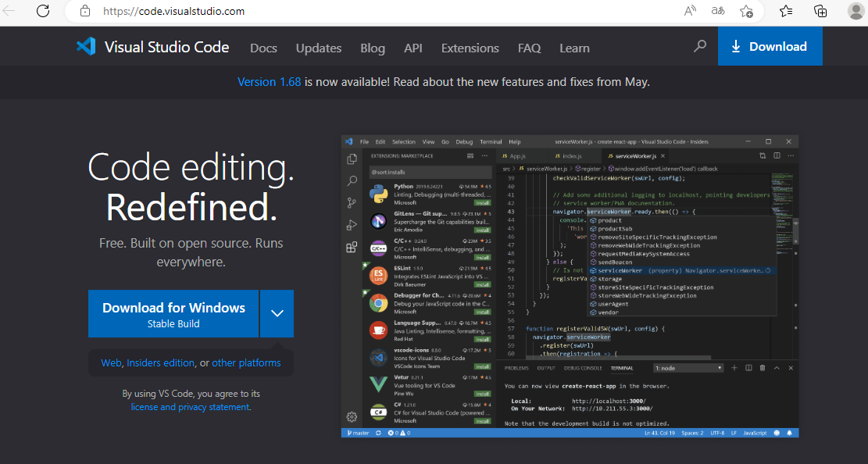This screenshot has height=464, width=868.
Task: Open the Updates page
Action: (318, 48)
